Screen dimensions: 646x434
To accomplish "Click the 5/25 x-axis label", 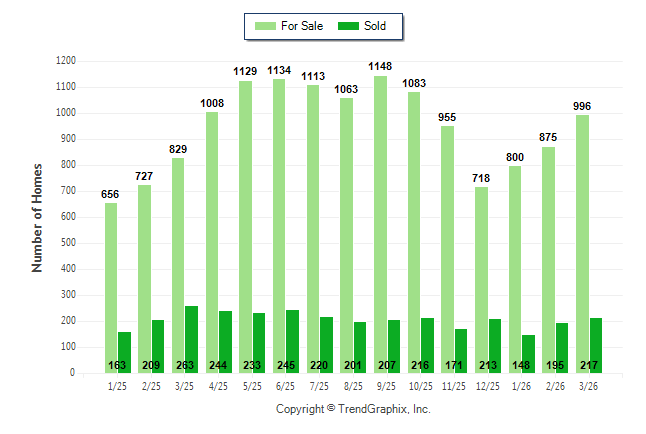I will 253,386.
